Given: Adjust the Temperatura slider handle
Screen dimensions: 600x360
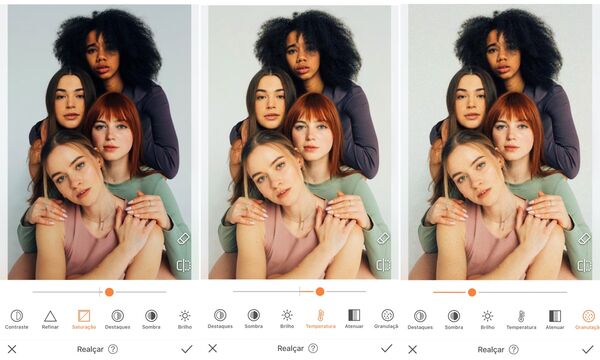Looking at the screenshot, I should 320,292.
